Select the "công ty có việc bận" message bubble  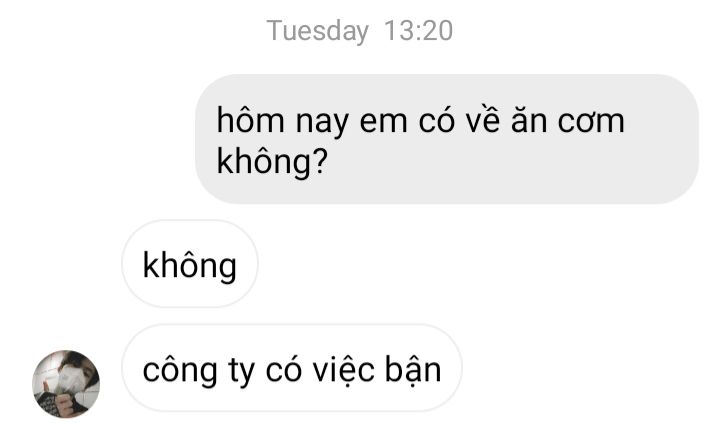point(292,368)
